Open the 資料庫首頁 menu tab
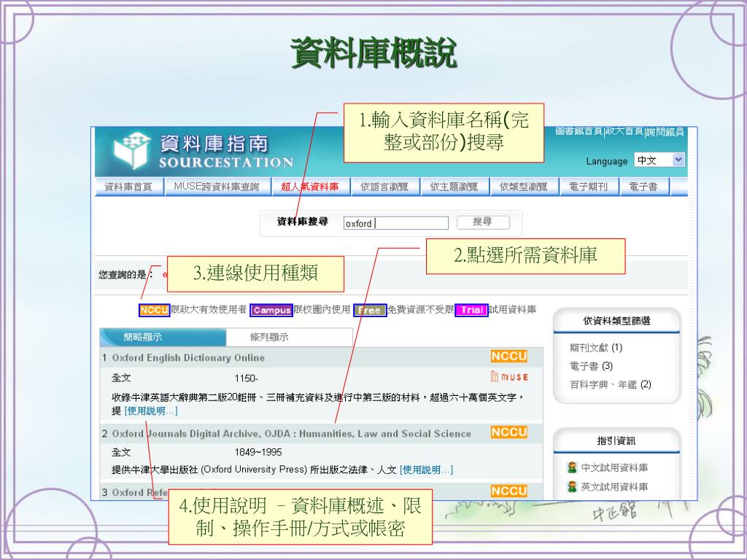Screen dimensions: 747x560 click(128, 187)
